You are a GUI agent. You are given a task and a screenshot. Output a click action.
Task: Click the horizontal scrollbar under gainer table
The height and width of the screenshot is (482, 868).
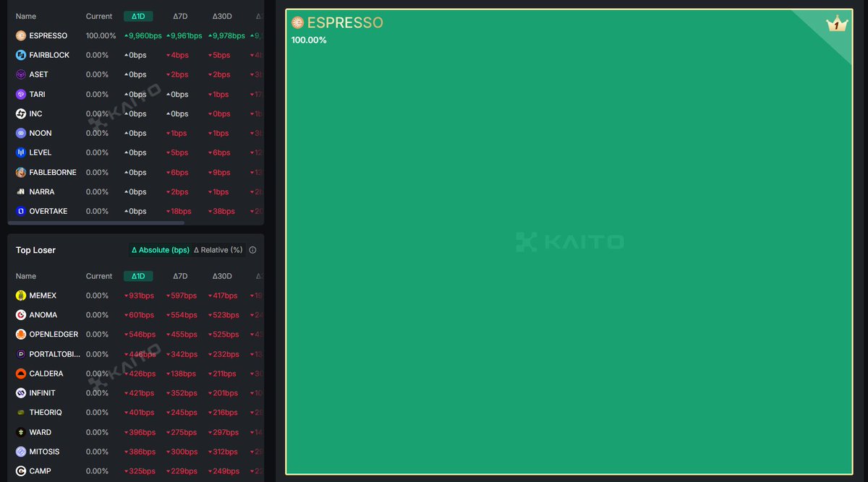pos(96,223)
